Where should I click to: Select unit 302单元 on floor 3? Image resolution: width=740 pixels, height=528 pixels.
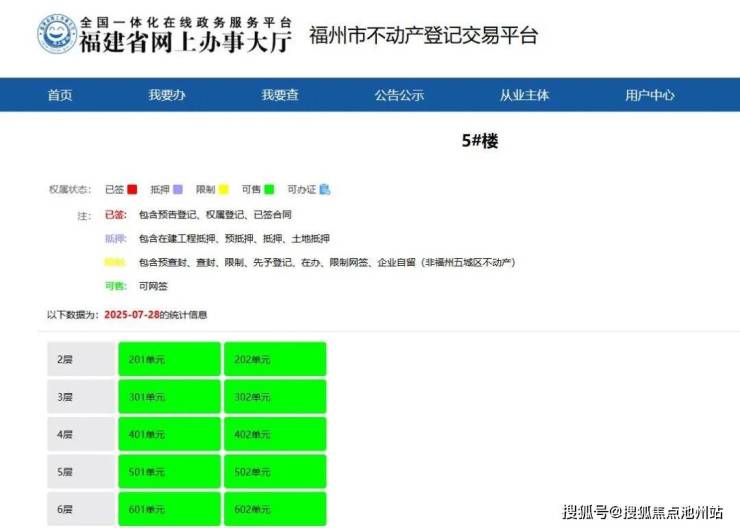pos(275,397)
